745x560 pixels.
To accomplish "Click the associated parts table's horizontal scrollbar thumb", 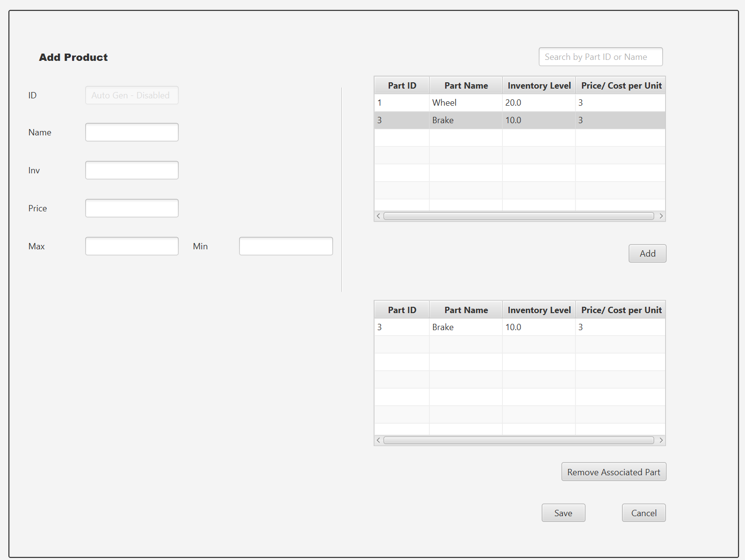I will (x=519, y=441).
